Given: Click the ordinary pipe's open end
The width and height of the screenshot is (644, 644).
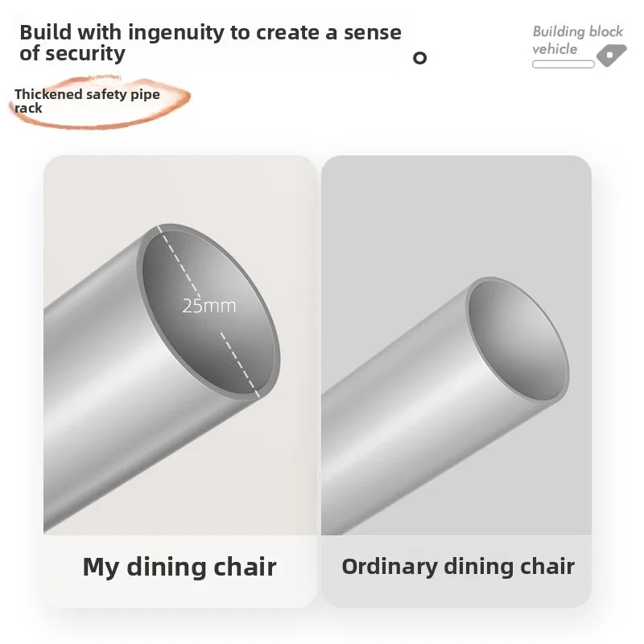Looking at the screenshot, I should (518, 341).
